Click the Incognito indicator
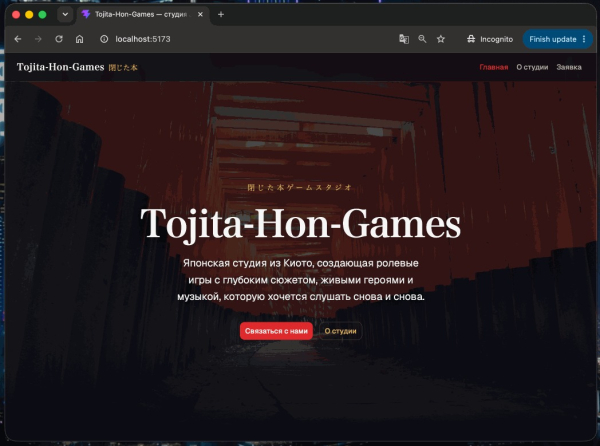Screen dimensions: 600x446 pos(490,39)
